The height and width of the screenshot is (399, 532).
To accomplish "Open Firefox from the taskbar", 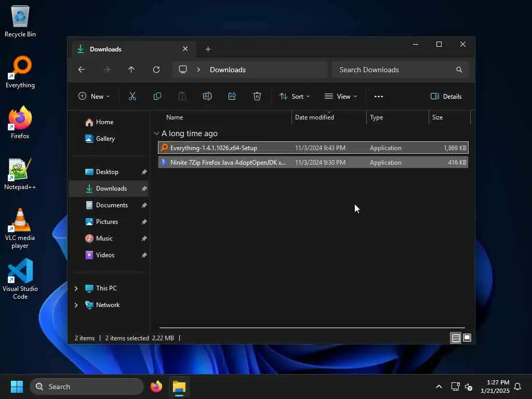I will (156, 387).
